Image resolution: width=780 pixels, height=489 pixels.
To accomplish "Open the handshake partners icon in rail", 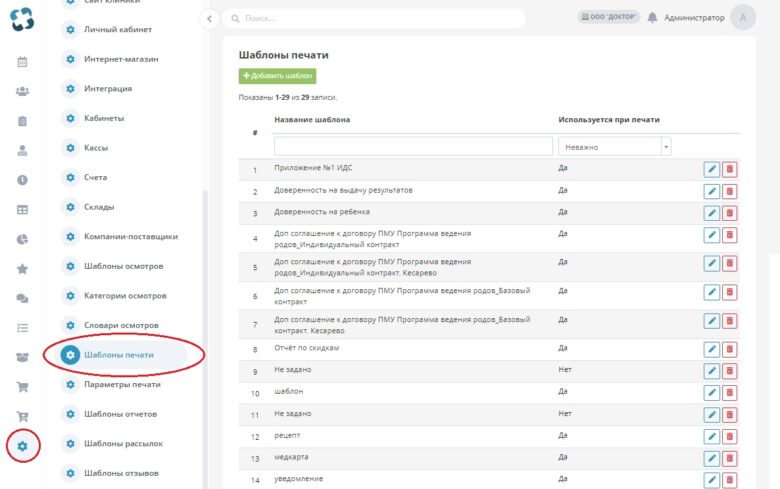I will pyautogui.click(x=22, y=358).
